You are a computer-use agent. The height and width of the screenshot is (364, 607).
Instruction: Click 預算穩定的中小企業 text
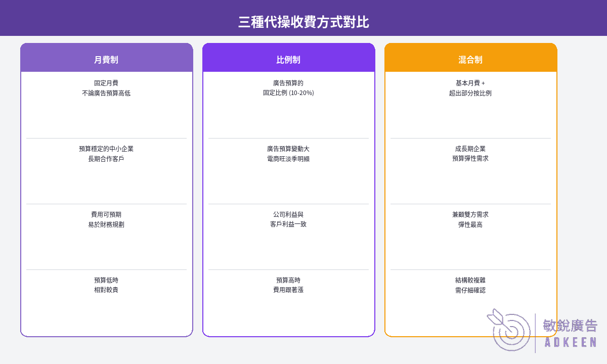click(106, 149)
